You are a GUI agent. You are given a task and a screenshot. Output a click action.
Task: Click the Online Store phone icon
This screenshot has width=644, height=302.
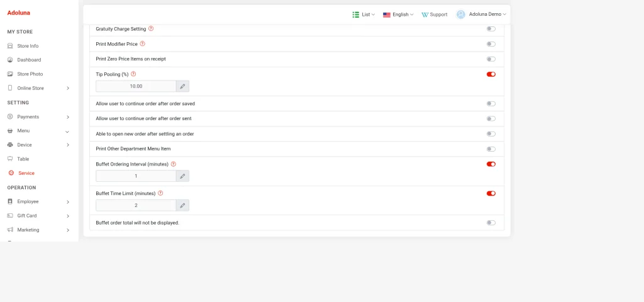pyautogui.click(x=10, y=88)
